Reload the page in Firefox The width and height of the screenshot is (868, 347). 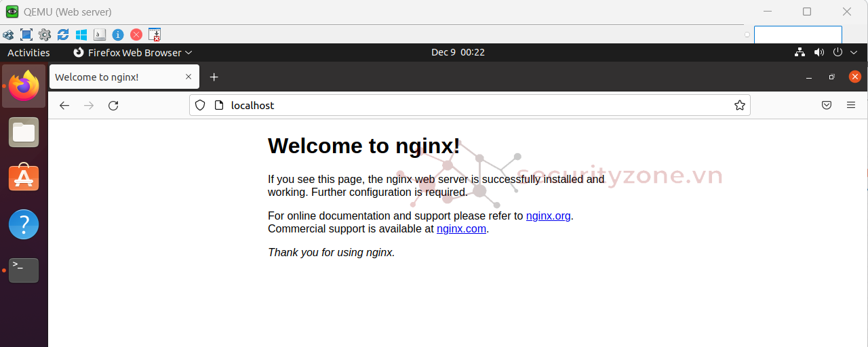(x=113, y=106)
